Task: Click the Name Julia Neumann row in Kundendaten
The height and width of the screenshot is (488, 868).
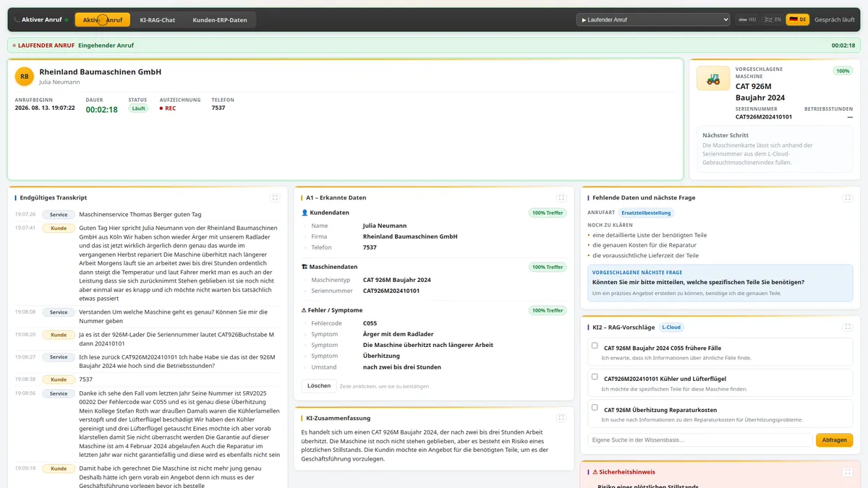Action: (x=434, y=226)
